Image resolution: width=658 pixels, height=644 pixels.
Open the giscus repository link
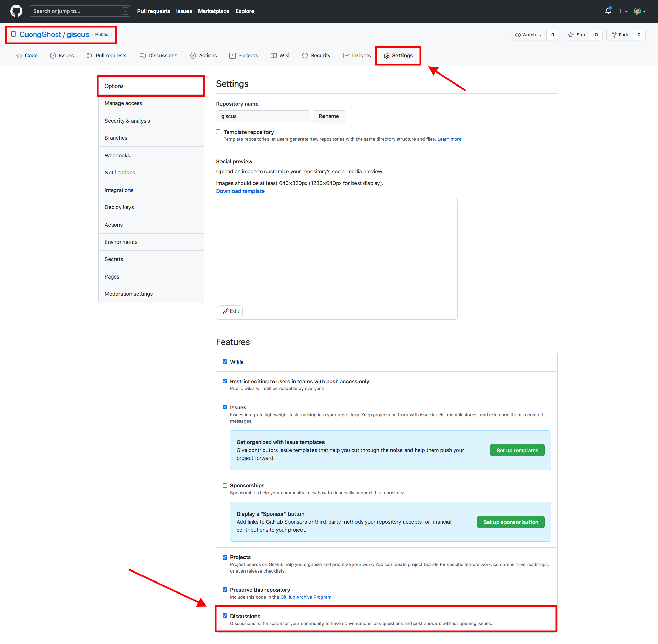(x=78, y=34)
